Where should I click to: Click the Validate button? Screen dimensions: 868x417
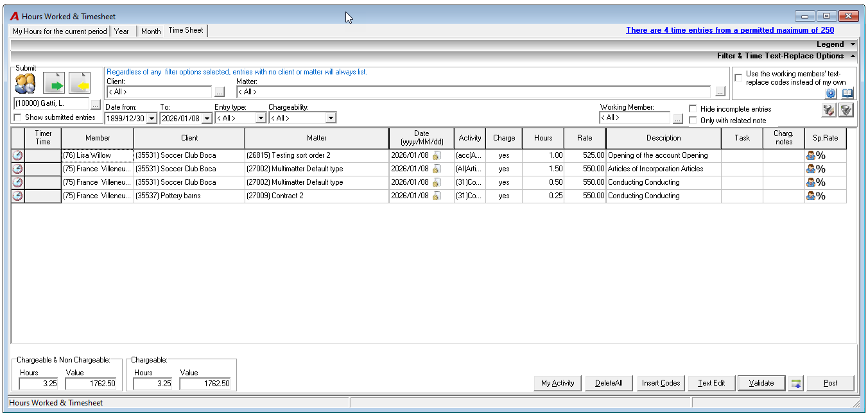(761, 383)
